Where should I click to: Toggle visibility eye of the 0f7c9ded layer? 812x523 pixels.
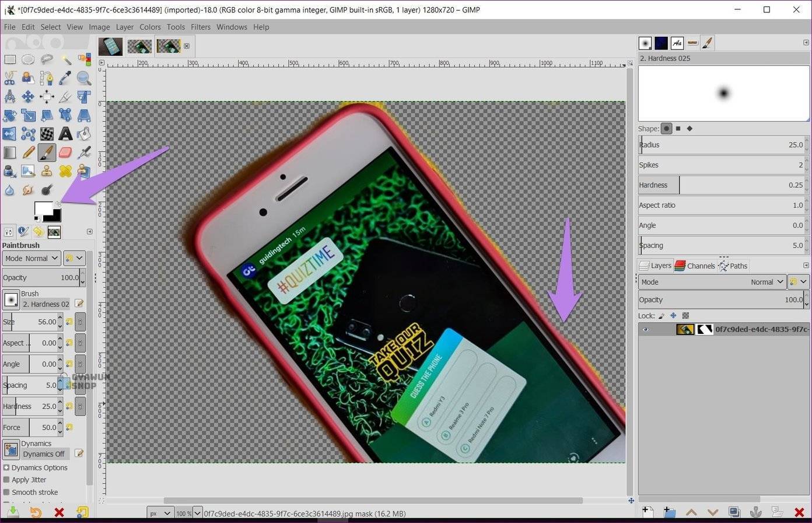pos(645,329)
